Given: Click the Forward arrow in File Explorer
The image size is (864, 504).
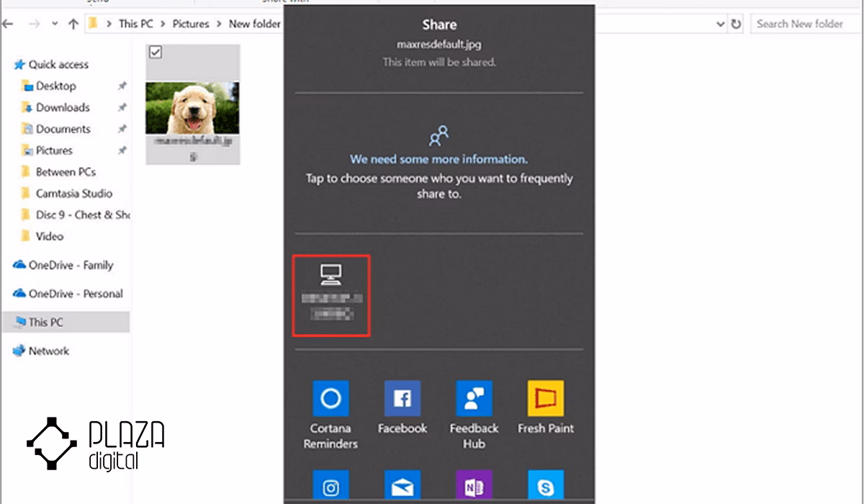Looking at the screenshot, I should click(33, 24).
